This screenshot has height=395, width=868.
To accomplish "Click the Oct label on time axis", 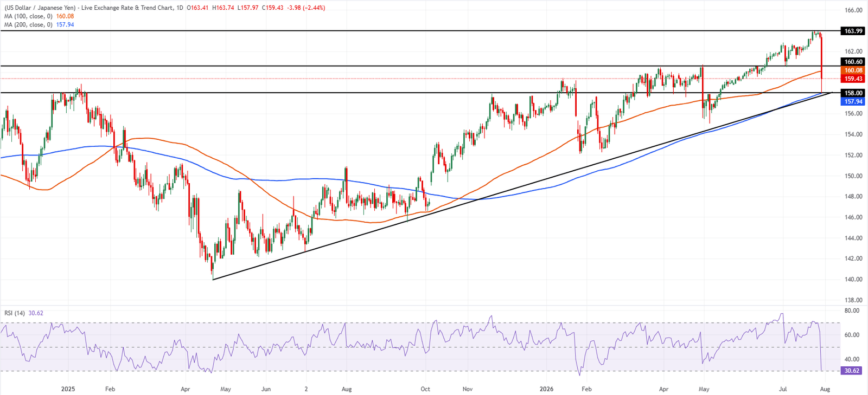I will click(x=425, y=389).
